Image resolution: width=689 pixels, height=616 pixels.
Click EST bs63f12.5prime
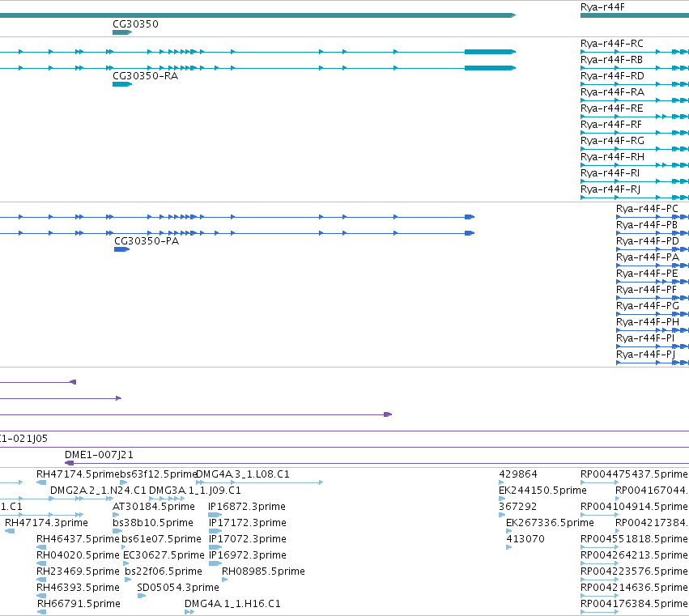[158, 474]
